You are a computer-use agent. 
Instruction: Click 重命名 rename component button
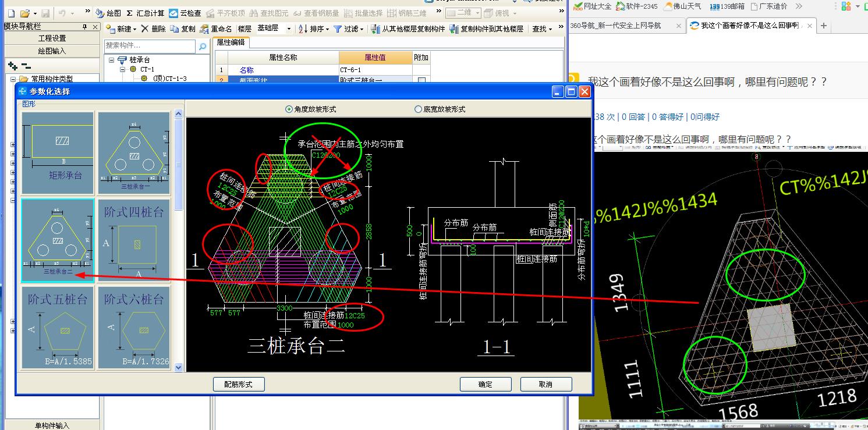[215, 29]
